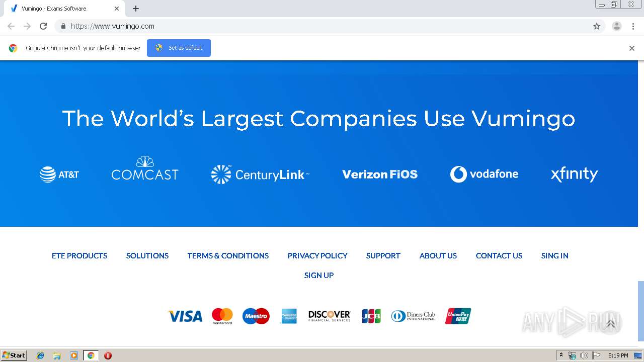This screenshot has width=644, height=362.
Task: Click the Maestro payment icon
Action: [x=256, y=316]
